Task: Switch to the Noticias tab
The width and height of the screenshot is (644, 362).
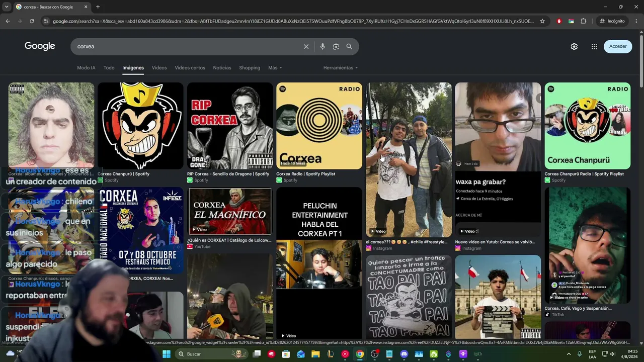Action: 222,68
